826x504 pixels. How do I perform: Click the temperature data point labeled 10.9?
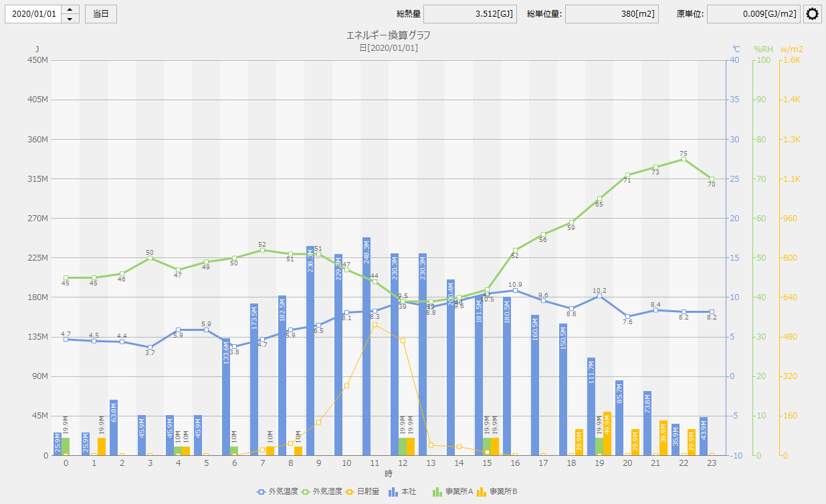(515, 290)
